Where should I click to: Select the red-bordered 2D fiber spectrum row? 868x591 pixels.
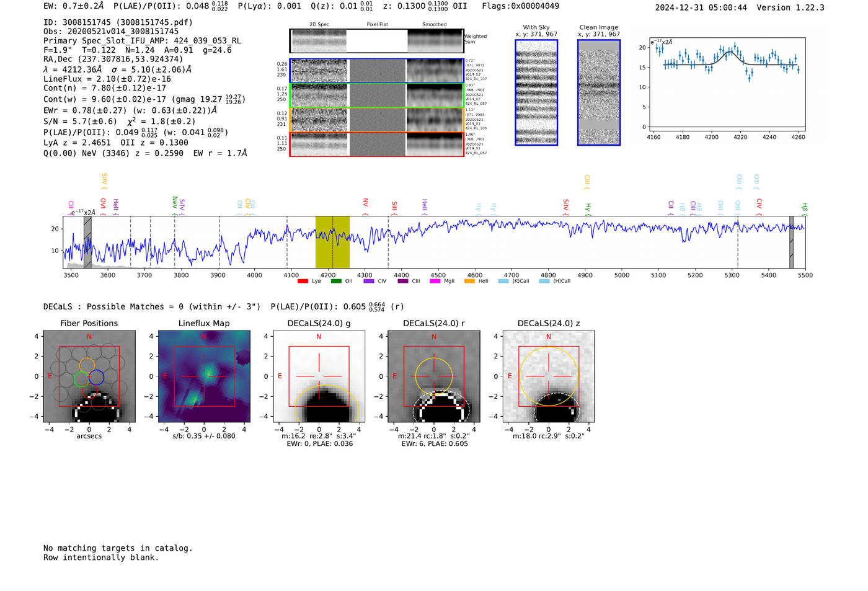coord(377,144)
